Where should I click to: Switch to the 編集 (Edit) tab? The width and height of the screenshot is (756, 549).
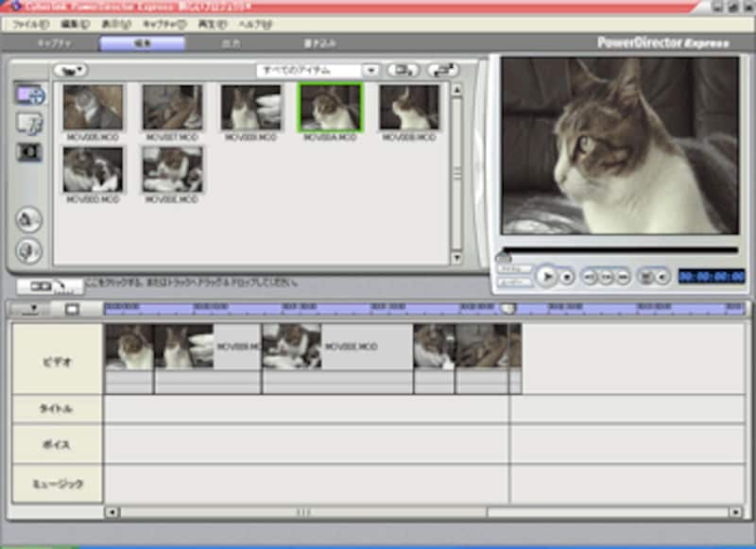pos(142,43)
